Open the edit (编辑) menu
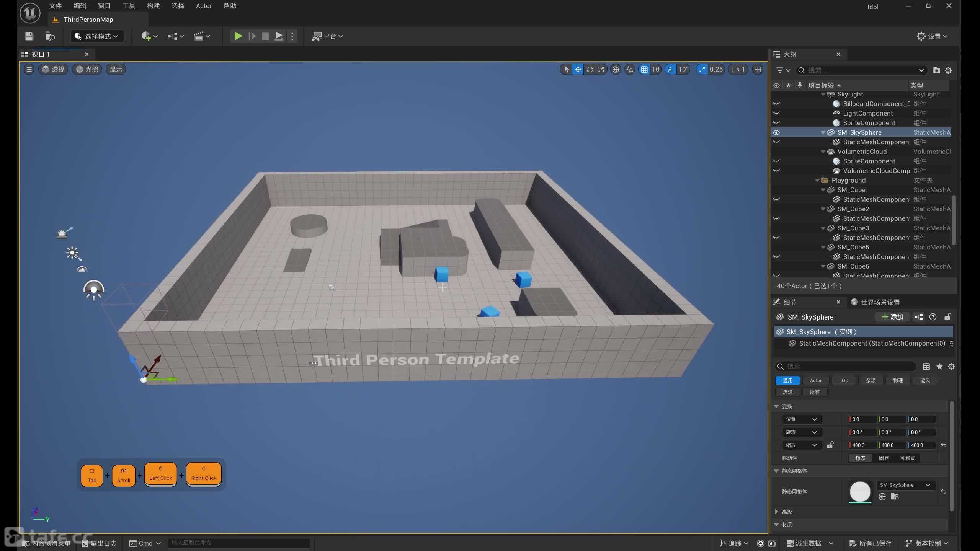Image resolution: width=980 pixels, height=551 pixels. point(80,6)
